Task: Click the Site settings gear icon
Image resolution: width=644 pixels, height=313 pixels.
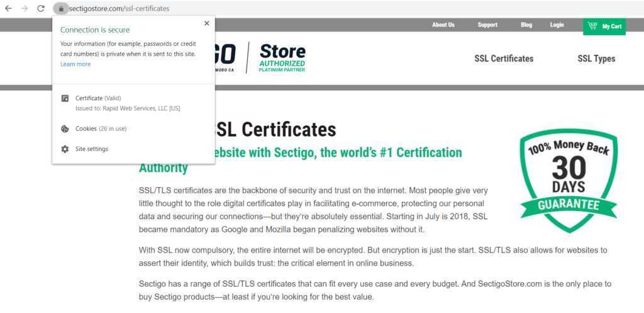Action: click(x=65, y=149)
